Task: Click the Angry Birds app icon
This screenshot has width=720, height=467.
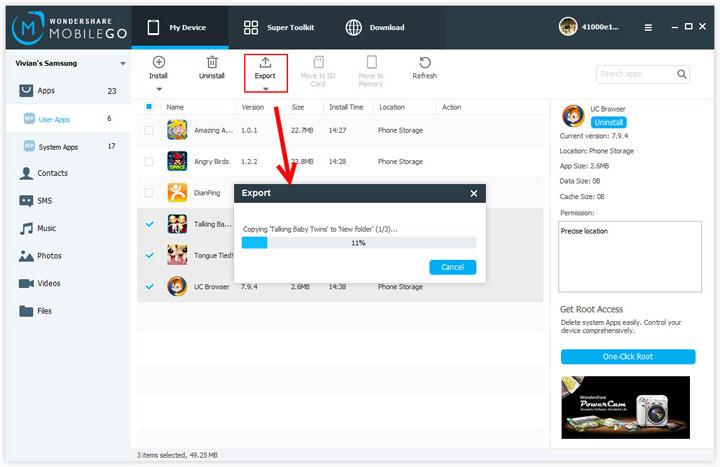Action: point(177,161)
